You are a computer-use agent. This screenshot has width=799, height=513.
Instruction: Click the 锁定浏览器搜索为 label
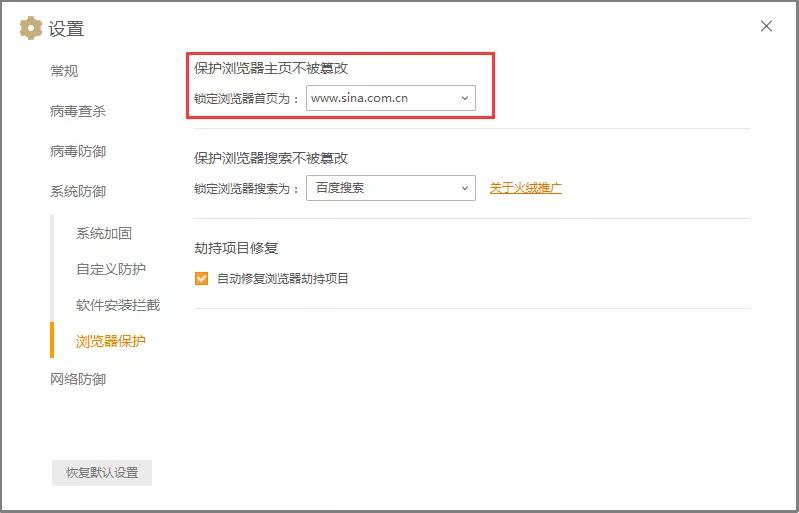(246, 189)
